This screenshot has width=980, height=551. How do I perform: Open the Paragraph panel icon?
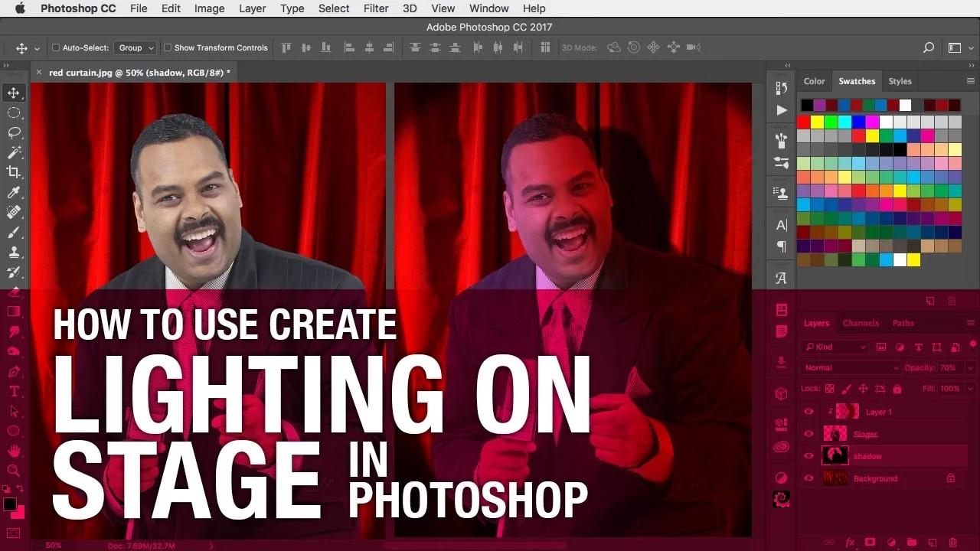point(782,246)
